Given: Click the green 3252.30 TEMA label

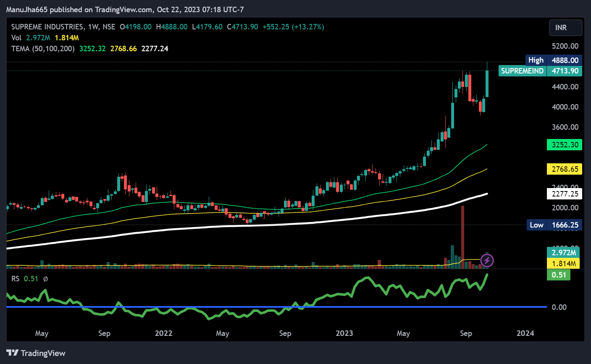Looking at the screenshot, I should [565, 145].
